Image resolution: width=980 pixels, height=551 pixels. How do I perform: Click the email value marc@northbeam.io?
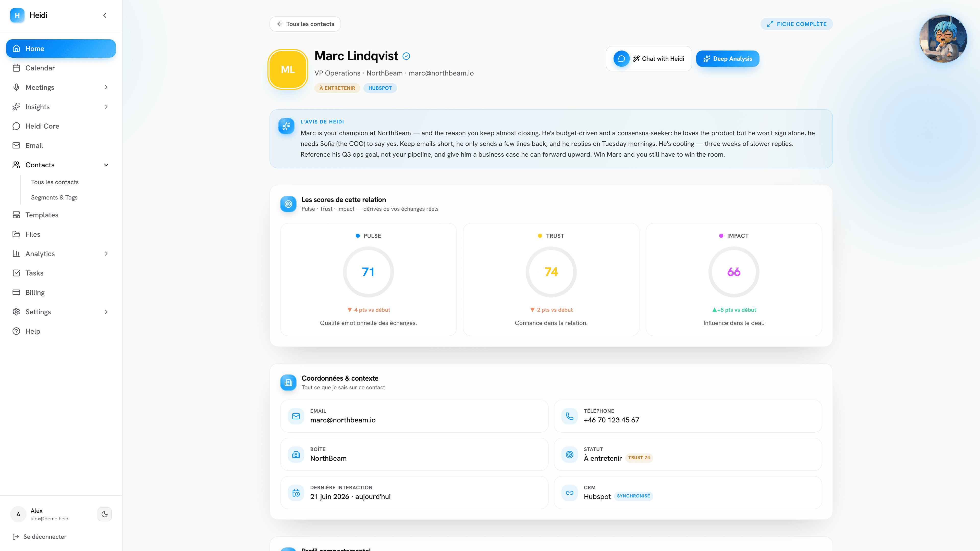pyautogui.click(x=343, y=420)
